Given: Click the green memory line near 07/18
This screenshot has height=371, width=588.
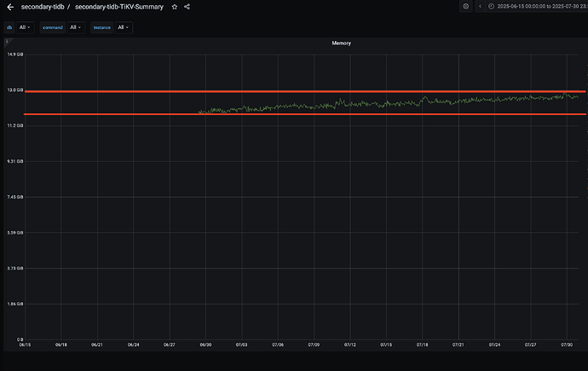Looking at the screenshot, I should [423, 99].
